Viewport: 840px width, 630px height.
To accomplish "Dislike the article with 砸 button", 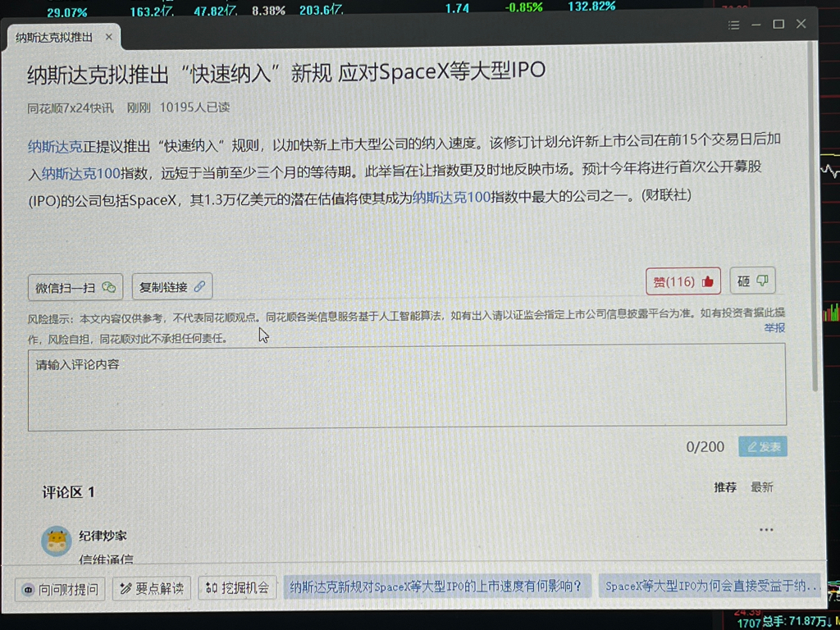I will tap(753, 281).
